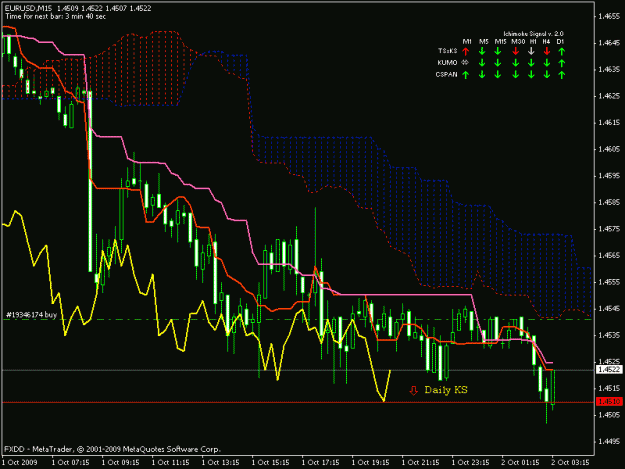The height and width of the screenshot is (469, 625).
Task: Select the TS&KS M30 red down arrow
Action: coord(516,51)
